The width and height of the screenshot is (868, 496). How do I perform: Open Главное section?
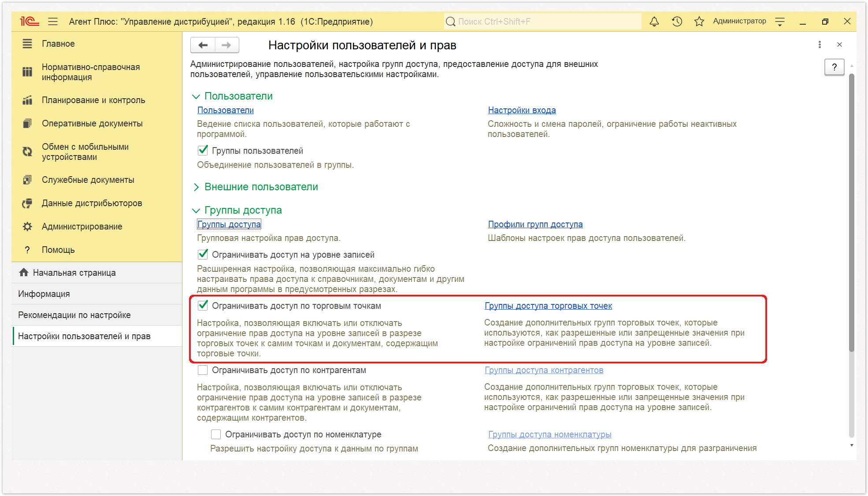coord(96,44)
